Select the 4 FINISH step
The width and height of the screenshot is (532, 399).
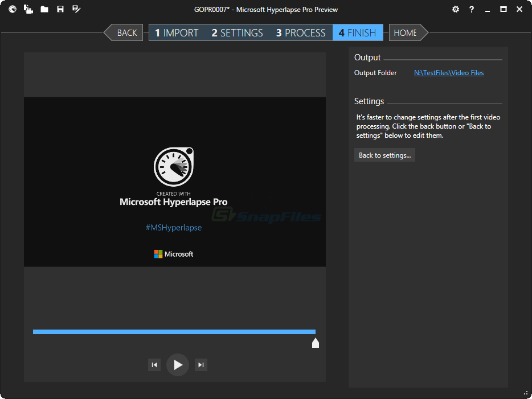[x=357, y=33]
